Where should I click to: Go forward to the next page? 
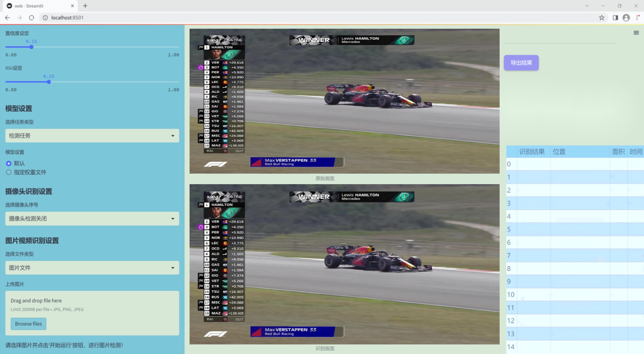20,18
